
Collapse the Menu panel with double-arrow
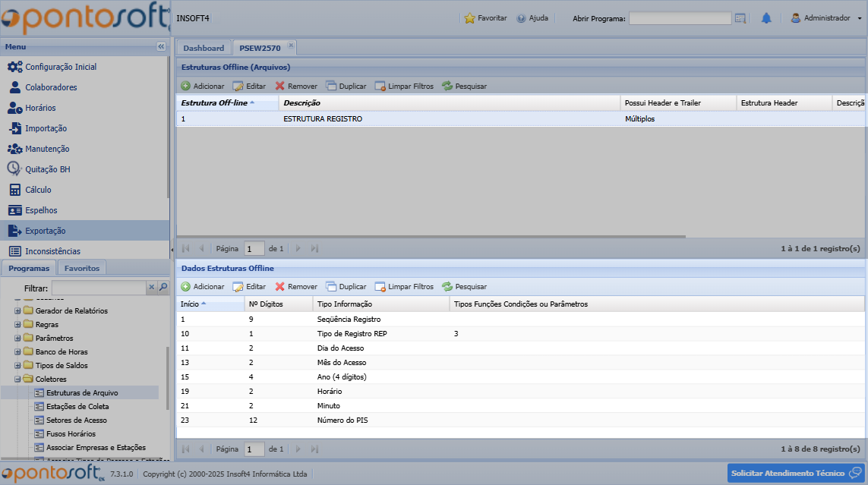tap(161, 47)
